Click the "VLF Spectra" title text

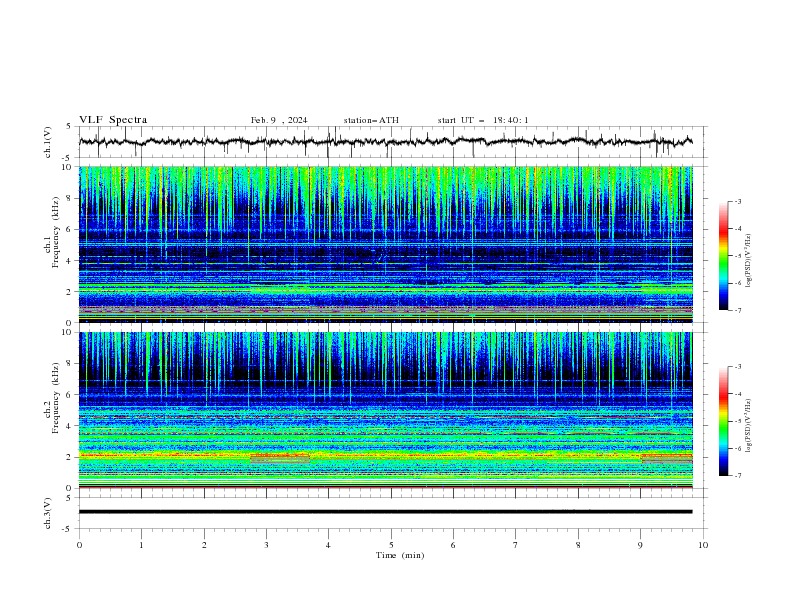[113, 120]
